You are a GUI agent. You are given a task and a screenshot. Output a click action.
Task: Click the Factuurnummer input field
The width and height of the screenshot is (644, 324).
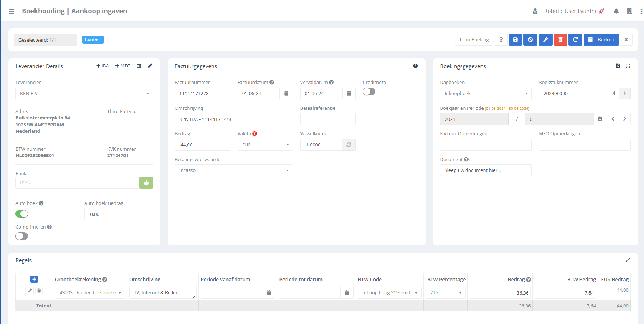point(202,94)
